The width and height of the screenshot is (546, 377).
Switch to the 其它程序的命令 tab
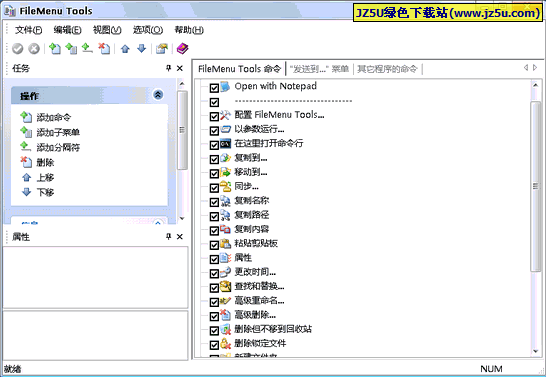(387, 69)
